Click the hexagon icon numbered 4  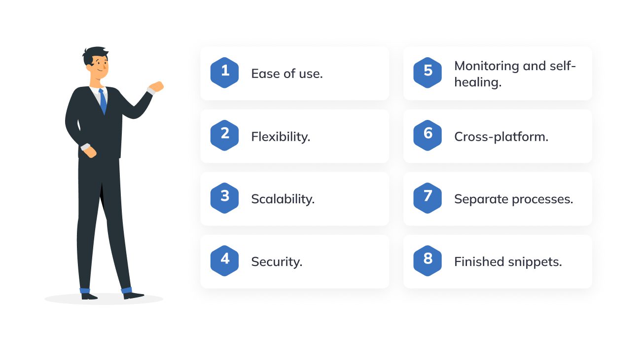[224, 261]
